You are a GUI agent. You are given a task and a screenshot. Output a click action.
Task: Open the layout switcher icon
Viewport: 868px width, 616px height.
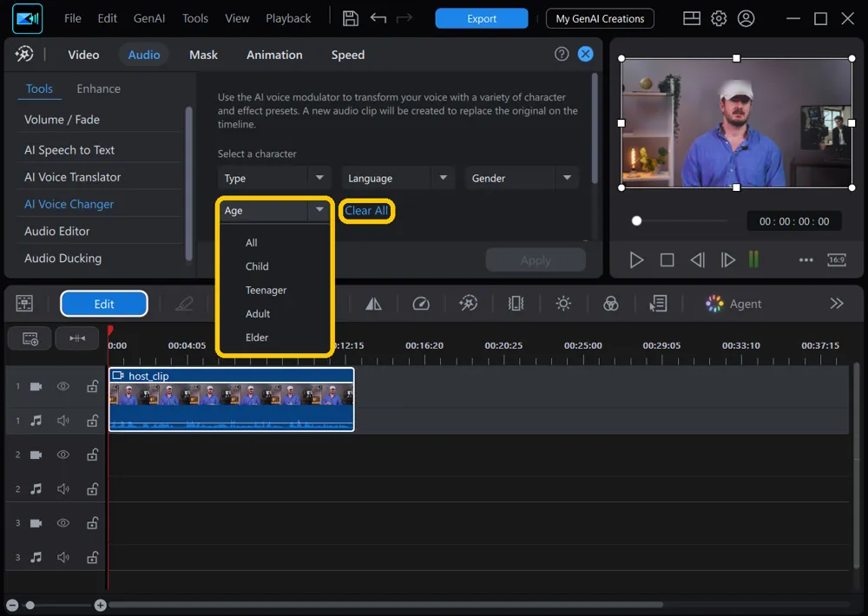pyautogui.click(x=692, y=18)
